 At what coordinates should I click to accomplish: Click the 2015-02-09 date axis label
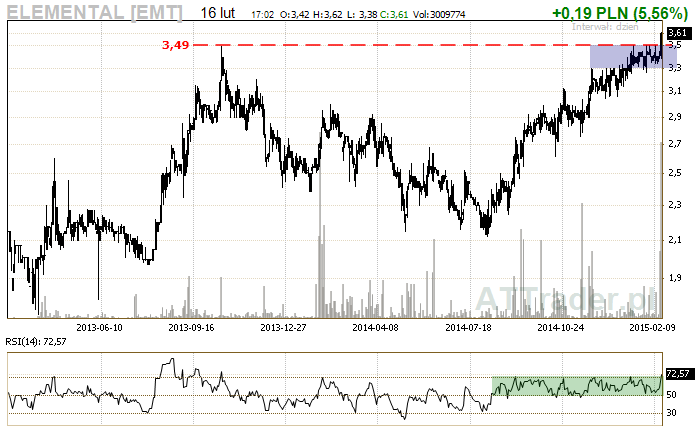pyautogui.click(x=652, y=327)
